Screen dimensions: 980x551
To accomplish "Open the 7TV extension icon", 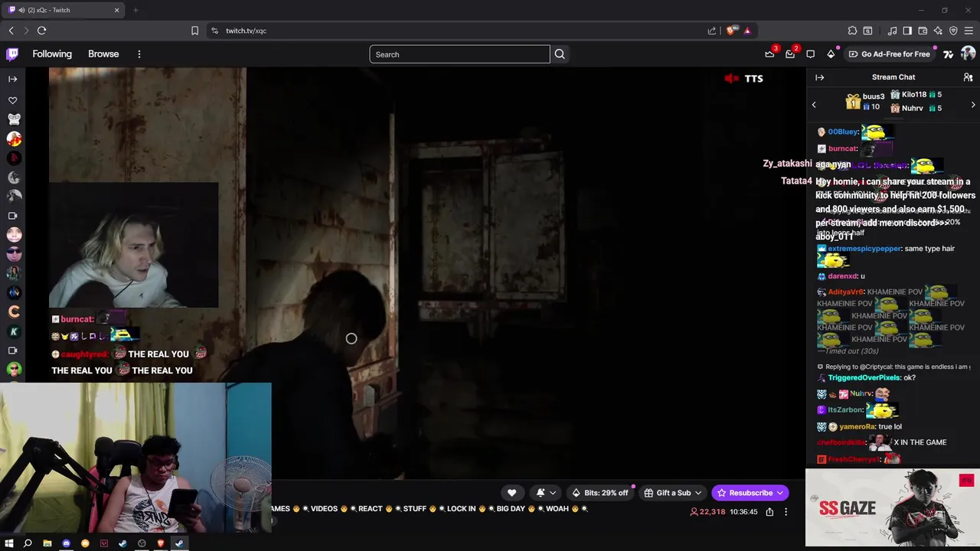I will coord(948,54).
